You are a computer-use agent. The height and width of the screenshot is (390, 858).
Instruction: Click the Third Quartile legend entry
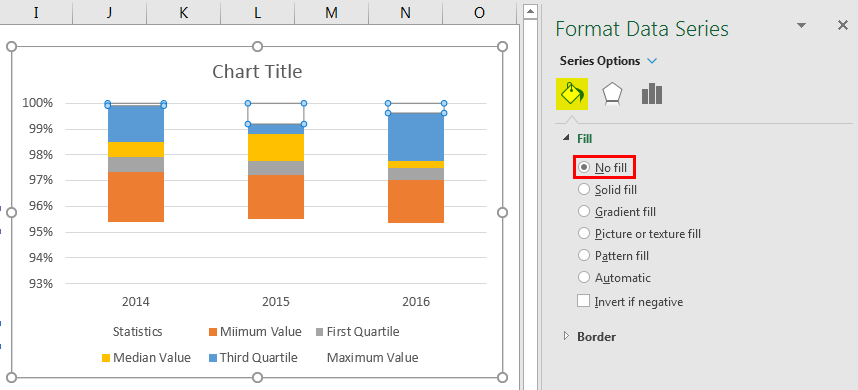click(253, 358)
